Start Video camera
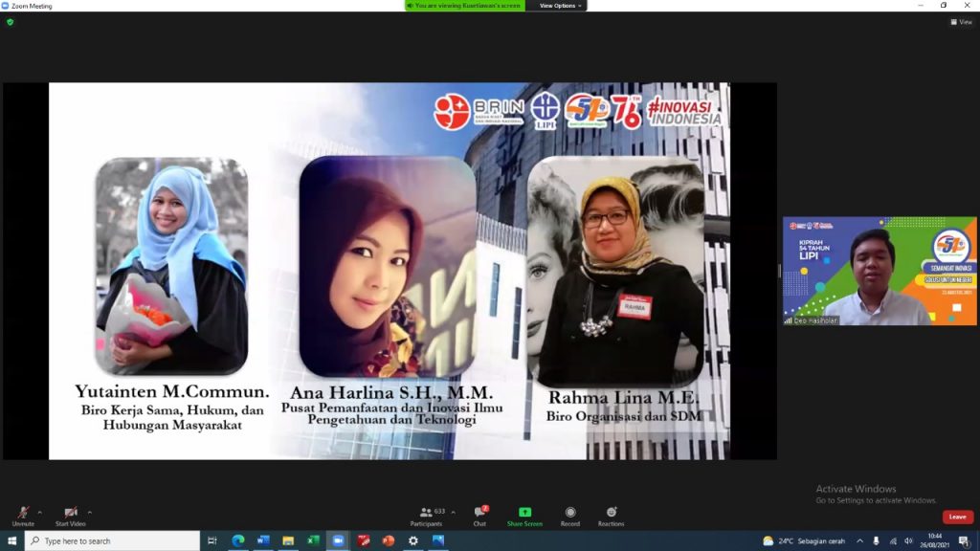Image resolution: width=980 pixels, height=551 pixels. coord(70,514)
